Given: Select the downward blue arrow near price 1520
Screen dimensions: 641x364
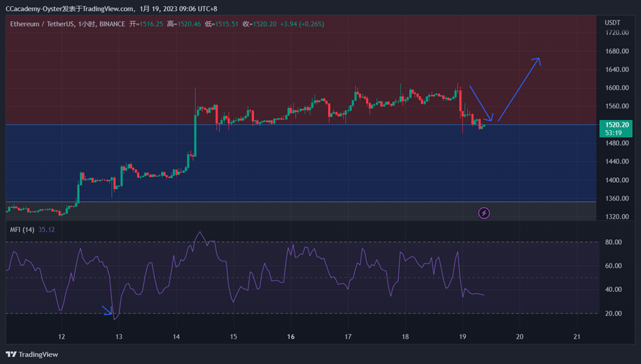Looking at the screenshot, I should tap(481, 104).
